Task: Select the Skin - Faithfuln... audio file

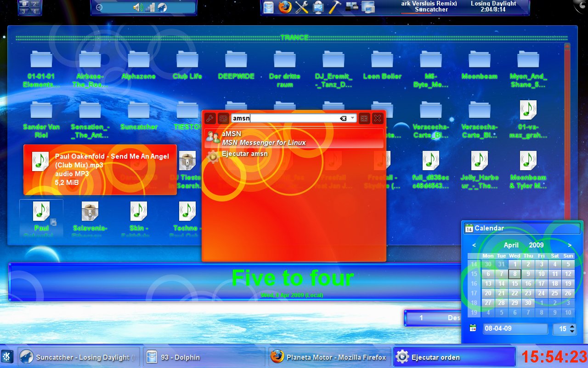Action: point(139,219)
